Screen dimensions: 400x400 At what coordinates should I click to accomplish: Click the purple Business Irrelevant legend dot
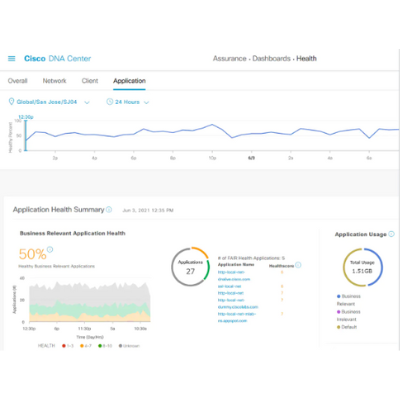[339, 312]
